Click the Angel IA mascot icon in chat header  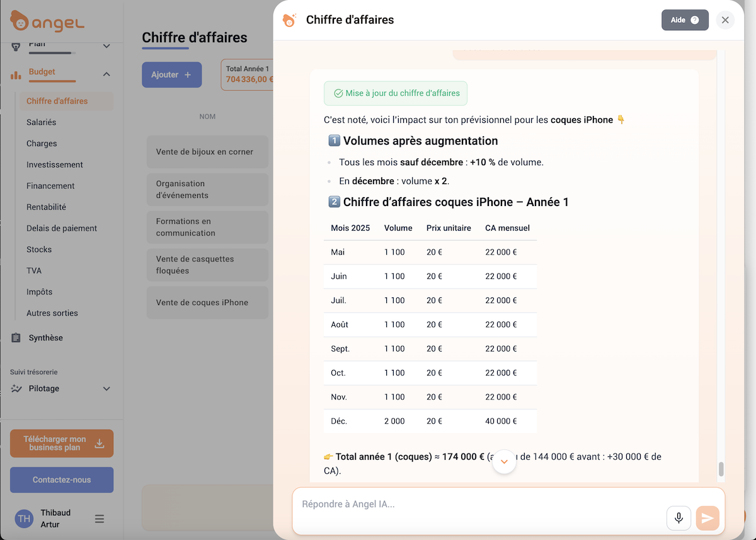pyautogui.click(x=289, y=20)
